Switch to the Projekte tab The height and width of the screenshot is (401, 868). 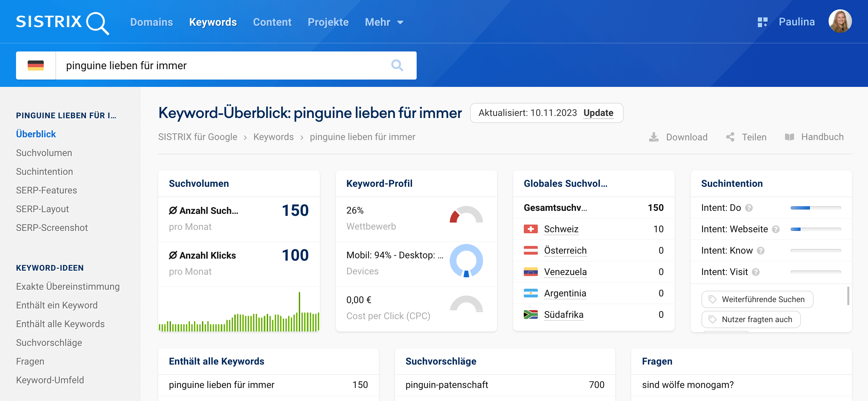[328, 22]
